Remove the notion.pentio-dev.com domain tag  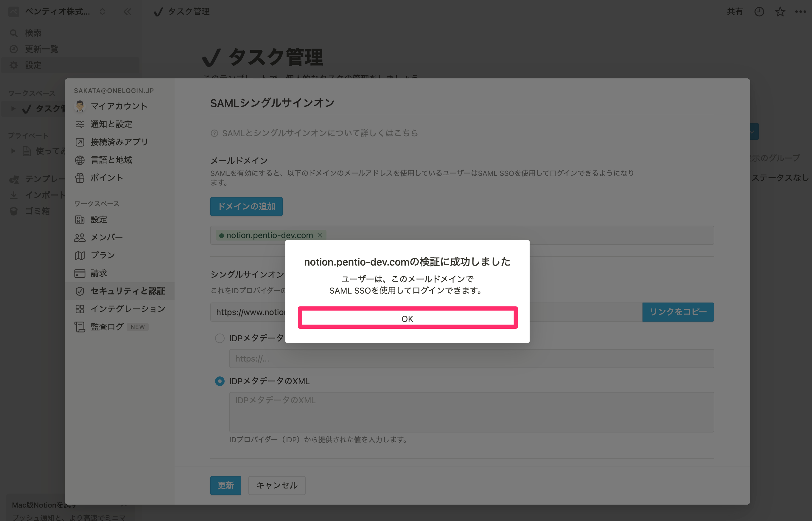click(320, 235)
